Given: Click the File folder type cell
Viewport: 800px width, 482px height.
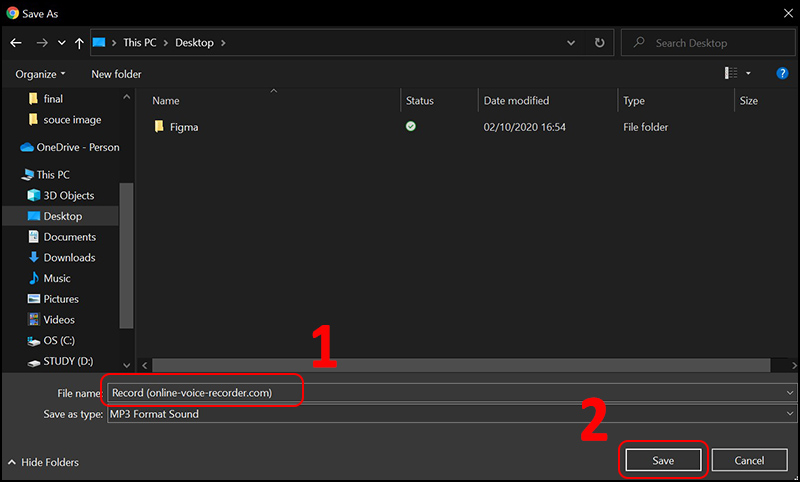Looking at the screenshot, I should 645,127.
